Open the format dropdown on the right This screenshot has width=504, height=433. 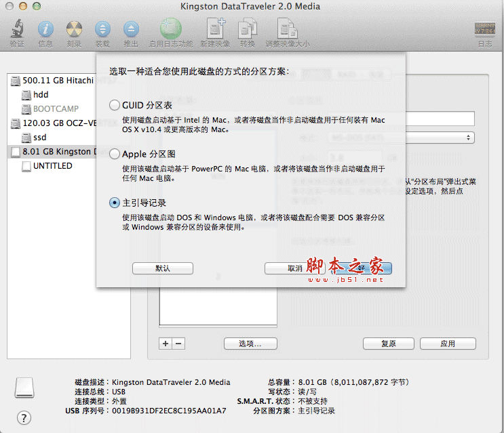439,138
